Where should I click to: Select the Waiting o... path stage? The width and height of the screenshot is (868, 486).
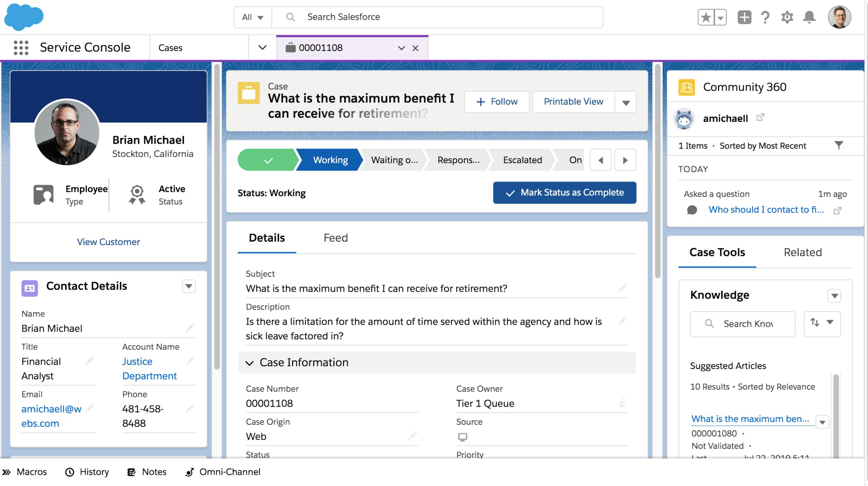click(x=394, y=160)
